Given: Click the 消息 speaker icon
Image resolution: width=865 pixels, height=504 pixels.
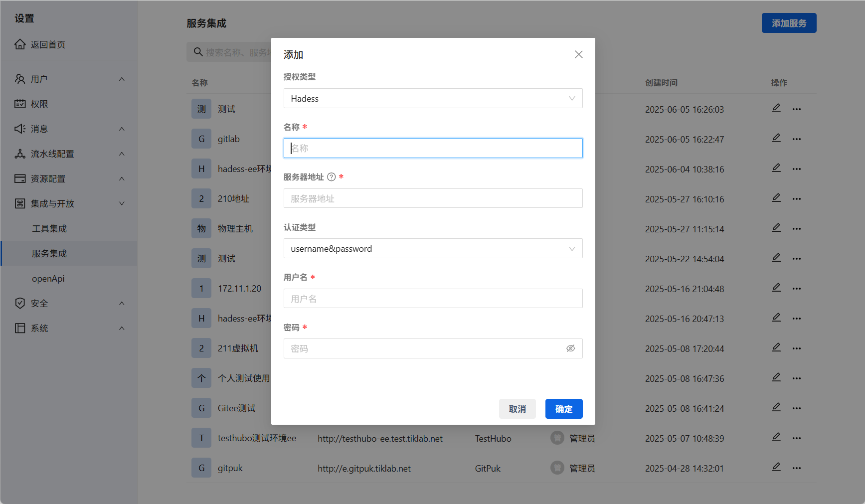Looking at the screenshot, I should [20, 129].
